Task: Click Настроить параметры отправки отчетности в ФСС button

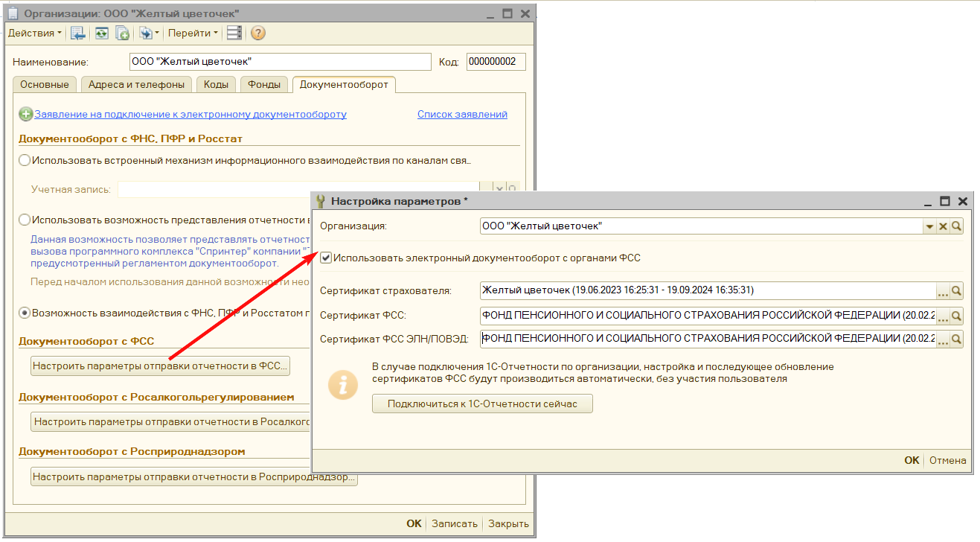Action: tap(160, 366)
